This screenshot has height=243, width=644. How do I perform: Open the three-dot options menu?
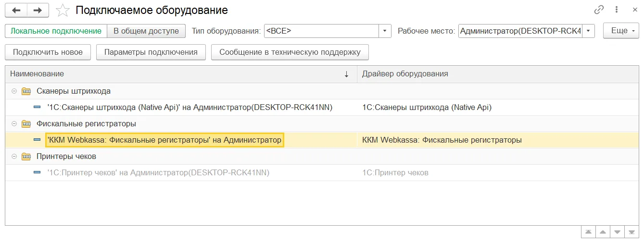pyautogui.click(x=617, y=10)
